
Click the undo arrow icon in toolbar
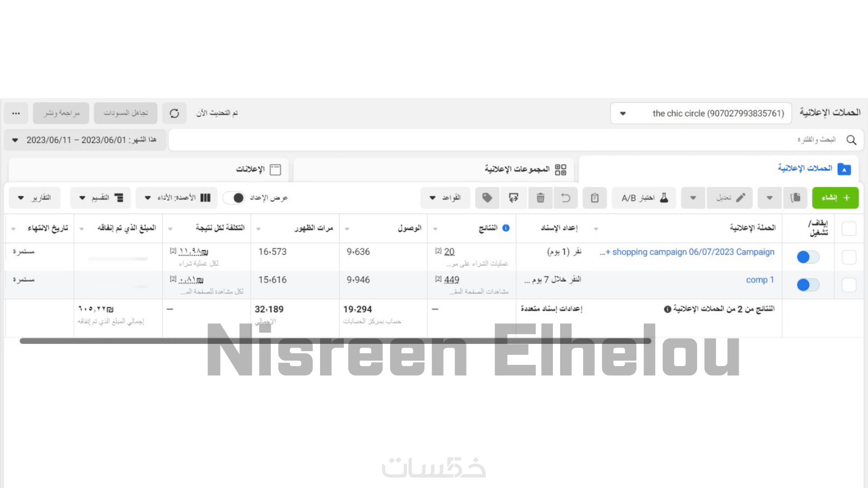(566, 198)
